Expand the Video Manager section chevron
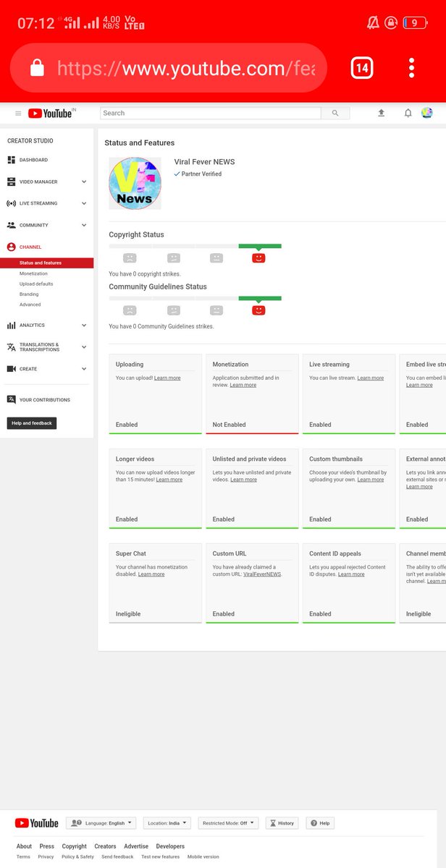Image resolution: width=446 pixels, height=868 pixels. pos(84,182)
